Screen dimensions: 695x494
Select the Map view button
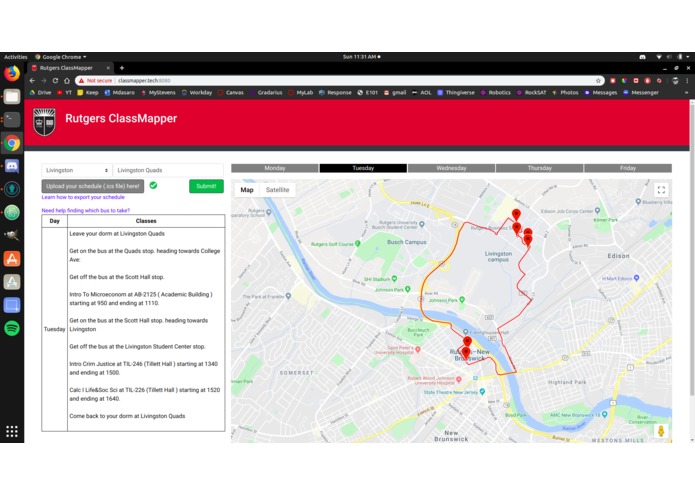point(247,190)
